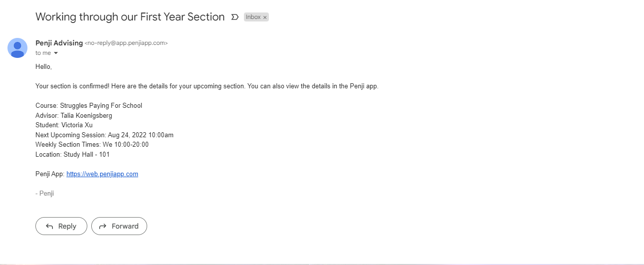Click the Inbox label chip
The image size is (644, 265).
pos(253,17)
